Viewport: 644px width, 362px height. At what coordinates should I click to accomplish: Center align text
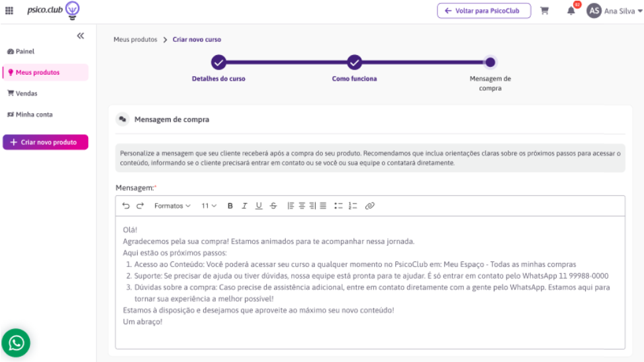click(x=301, y=206)
